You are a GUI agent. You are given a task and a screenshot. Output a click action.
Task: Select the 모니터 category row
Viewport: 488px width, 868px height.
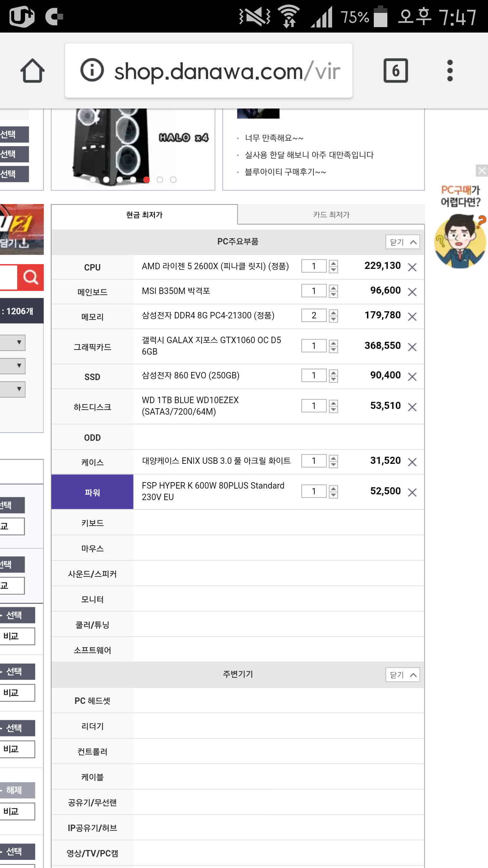pyautogui.click(x=92, y=599)
